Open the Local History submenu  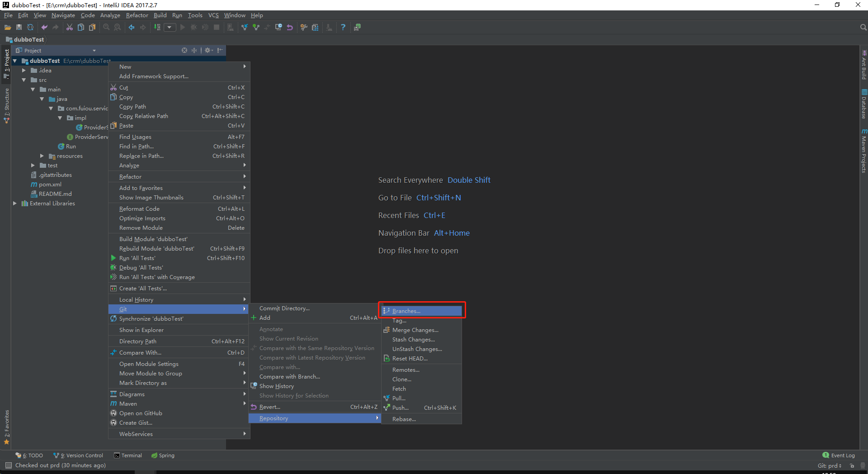(179, 300)
